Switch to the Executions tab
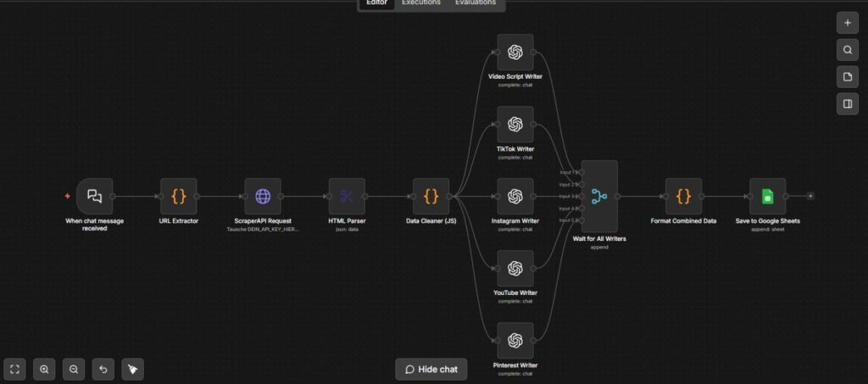Viewport: 868px width, 384px height. point(421,3)
